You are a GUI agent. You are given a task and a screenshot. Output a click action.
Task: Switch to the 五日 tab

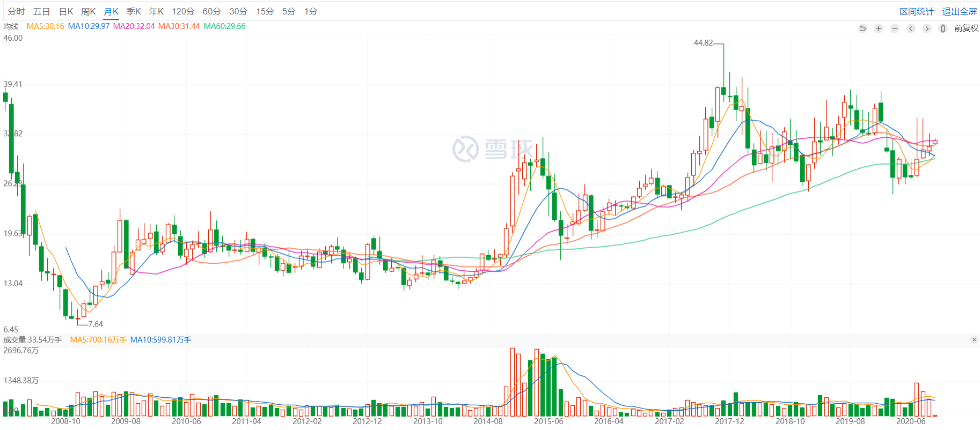click(x=41, y=11)
